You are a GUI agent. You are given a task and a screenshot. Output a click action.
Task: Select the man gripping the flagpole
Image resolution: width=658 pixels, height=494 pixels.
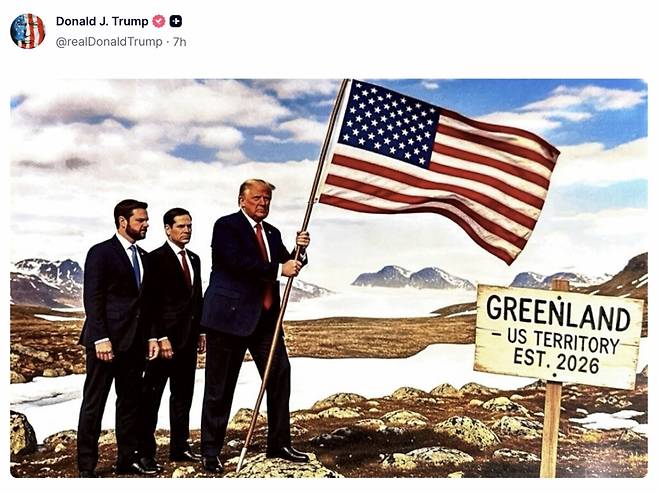253,323
